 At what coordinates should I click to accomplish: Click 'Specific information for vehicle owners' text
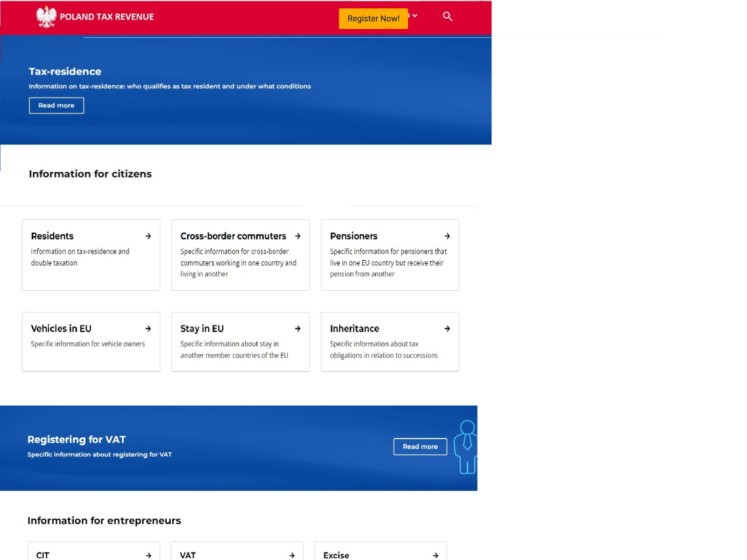click(x=88, y=344)
